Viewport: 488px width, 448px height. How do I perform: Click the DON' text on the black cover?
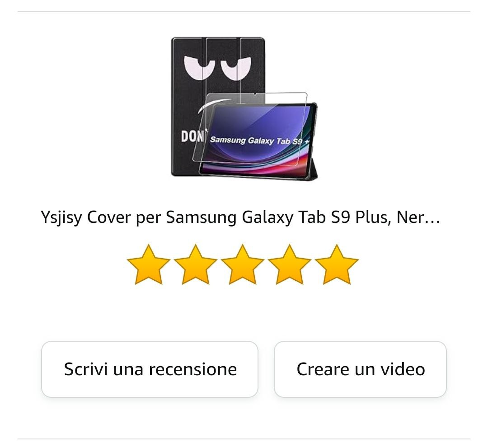click(x=192, y=137)
